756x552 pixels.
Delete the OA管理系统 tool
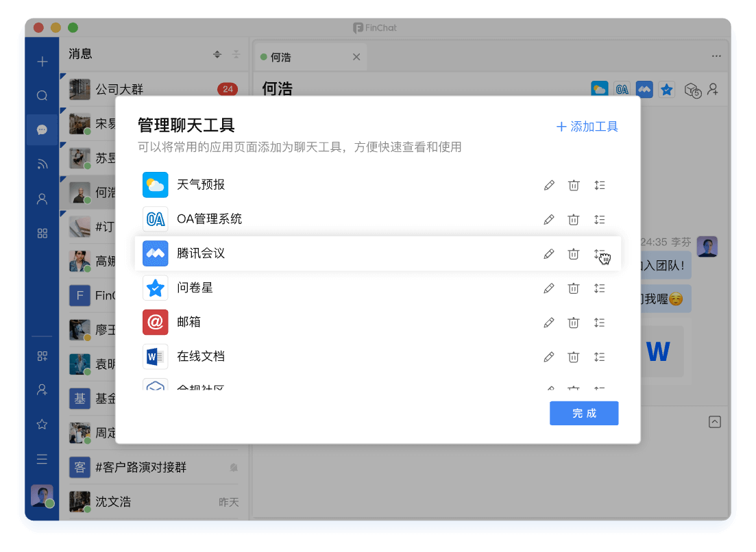574,219
